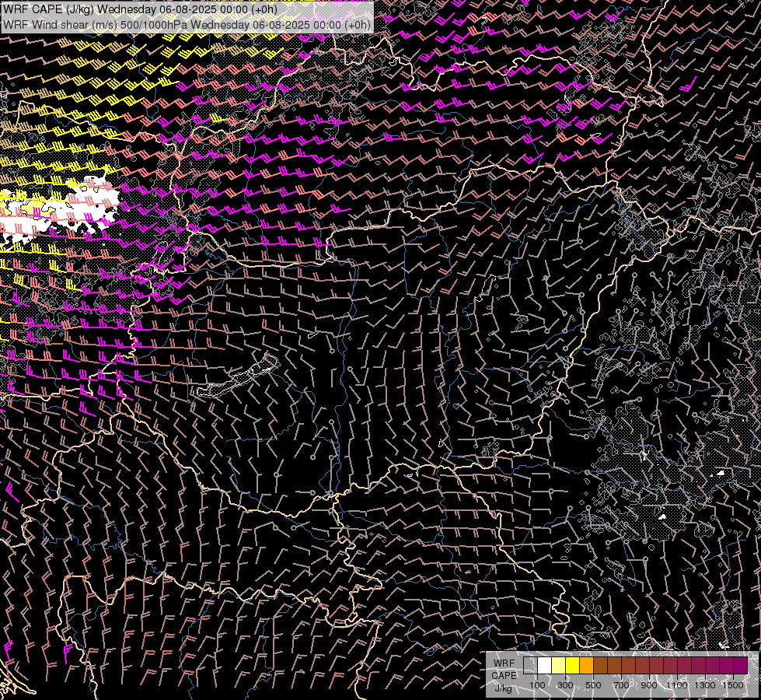Select the first empty grey legend swatch

[x=530, y=666]
